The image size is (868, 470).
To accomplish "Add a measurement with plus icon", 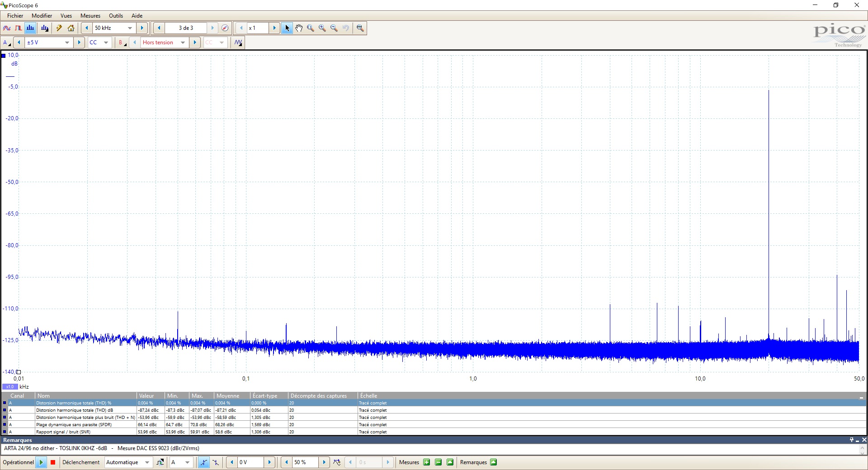I will pyautogui.click(x=426, y=462).
